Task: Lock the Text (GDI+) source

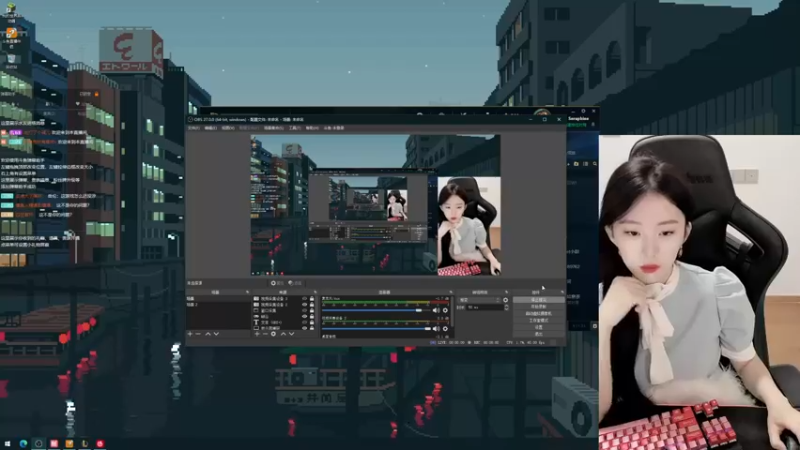Action: 312,322
